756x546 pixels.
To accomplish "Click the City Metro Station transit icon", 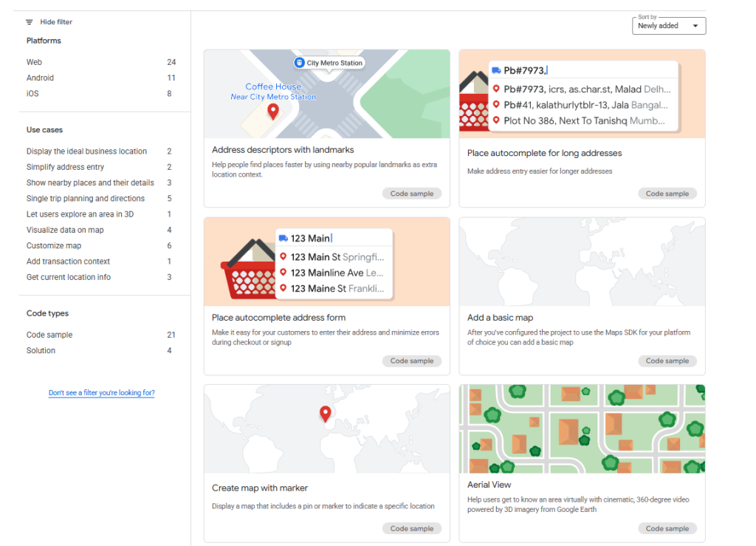I will coord(299,63).
